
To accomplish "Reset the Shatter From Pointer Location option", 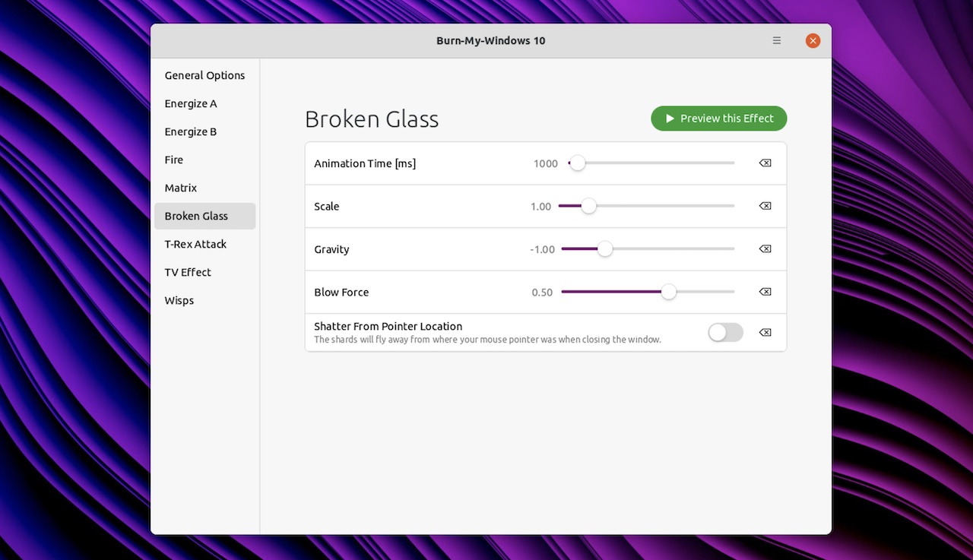I will pos(765,332).
